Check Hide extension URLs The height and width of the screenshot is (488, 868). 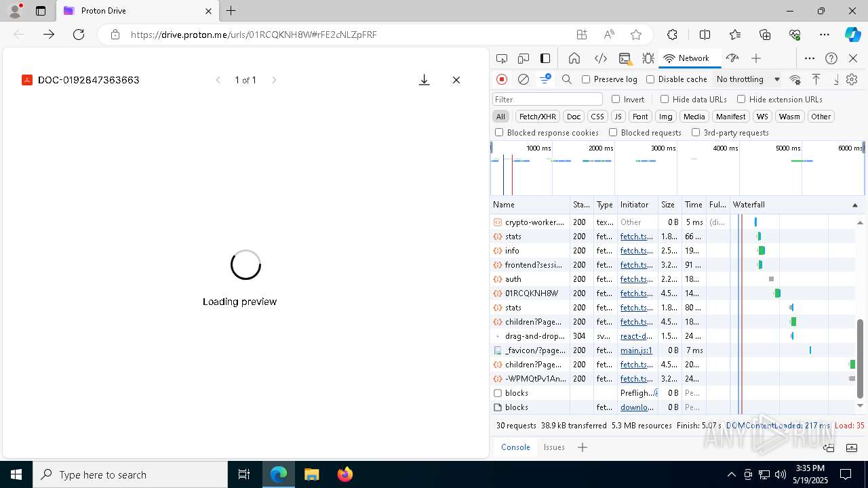(x=741, y=99)
